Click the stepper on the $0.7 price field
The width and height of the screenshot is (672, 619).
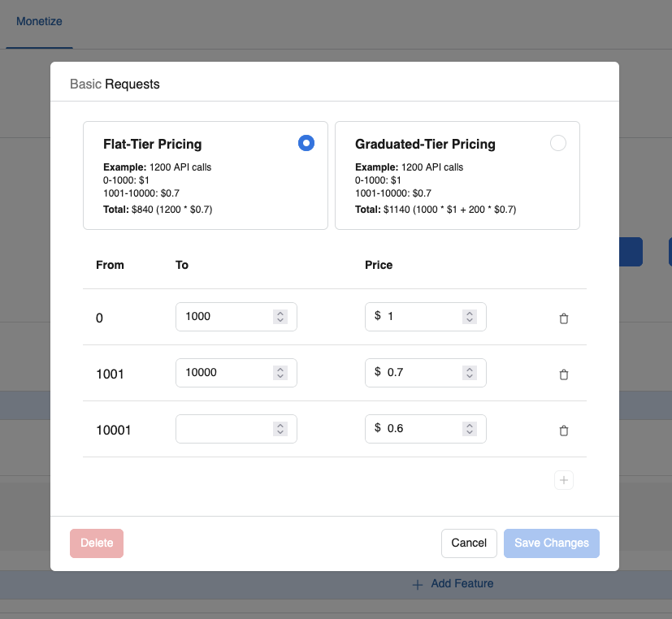(470, 373)
